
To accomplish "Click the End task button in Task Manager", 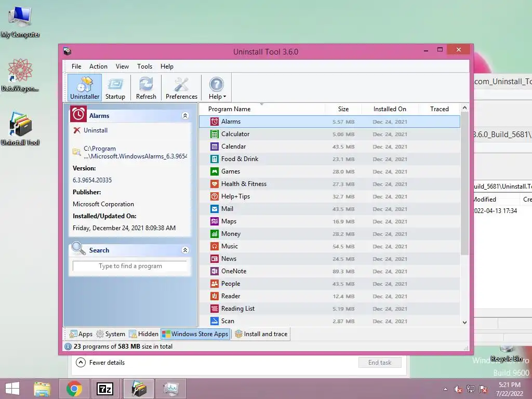I will click(380, 362).
